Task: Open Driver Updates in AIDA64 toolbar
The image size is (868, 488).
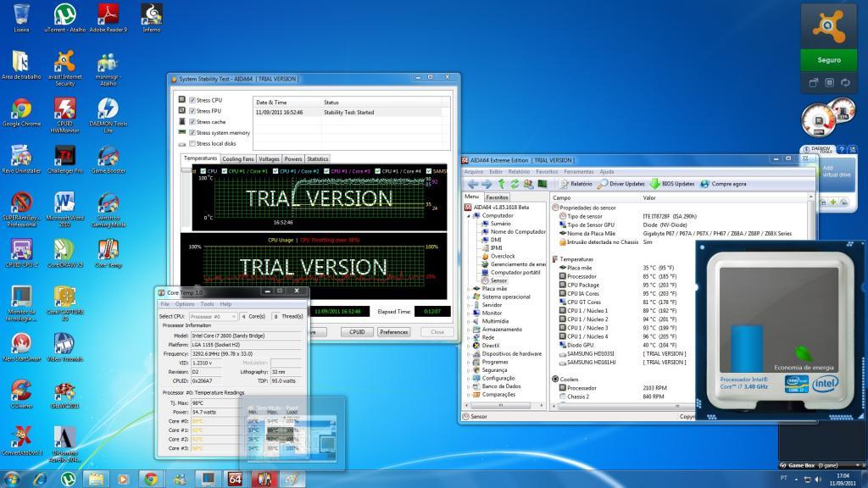Action: pyautogui.click(x=621, y=184)
